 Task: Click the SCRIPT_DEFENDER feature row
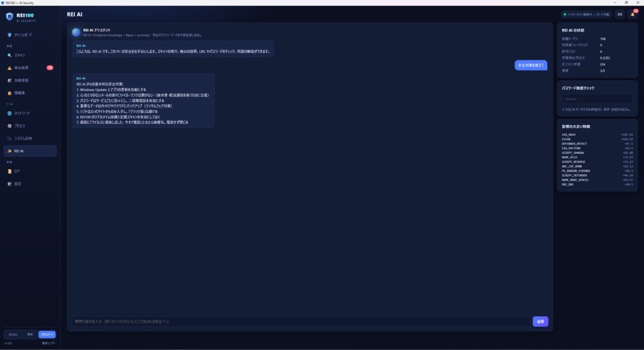597,175
